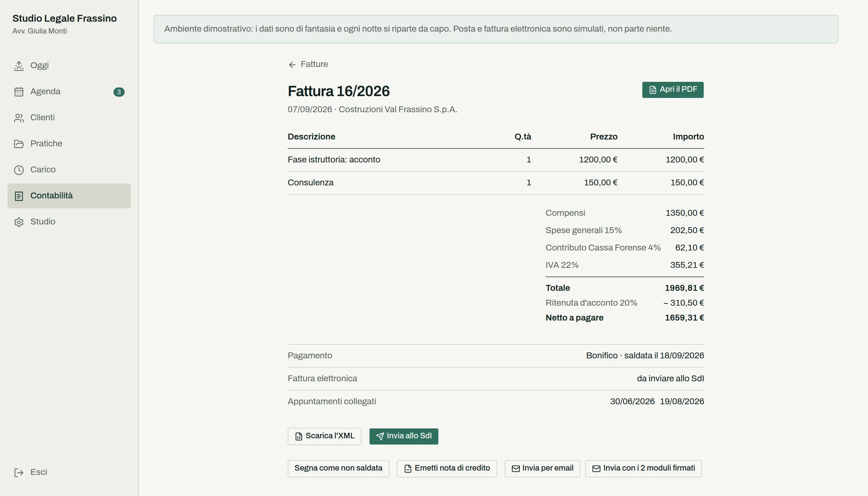This screenshot has width=868, height=496.
Task: Click the Descrizione column header
Action: (311, 137)
